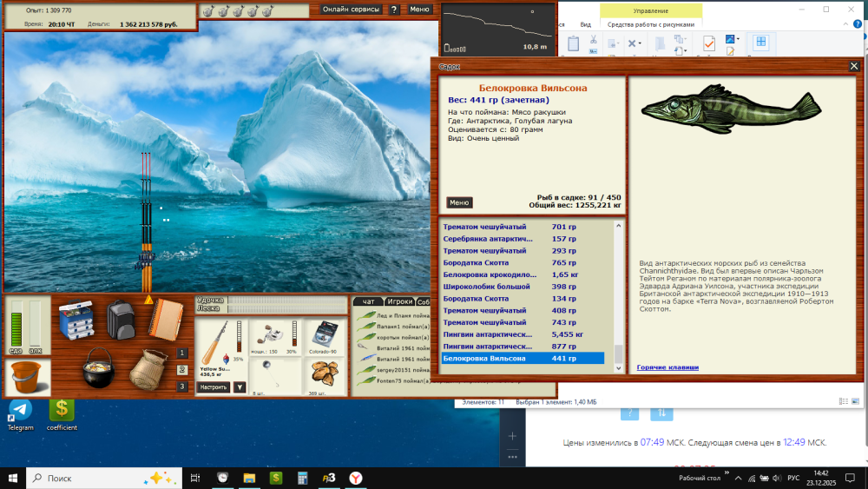868x489 pixels.
Task: Click the Настроить button
Action: (x=214, y=387)
